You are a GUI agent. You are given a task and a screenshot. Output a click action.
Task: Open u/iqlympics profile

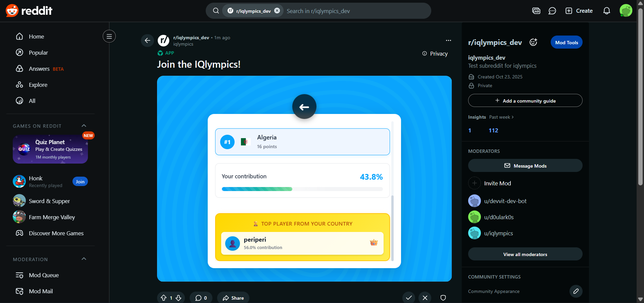pos(491,233)
